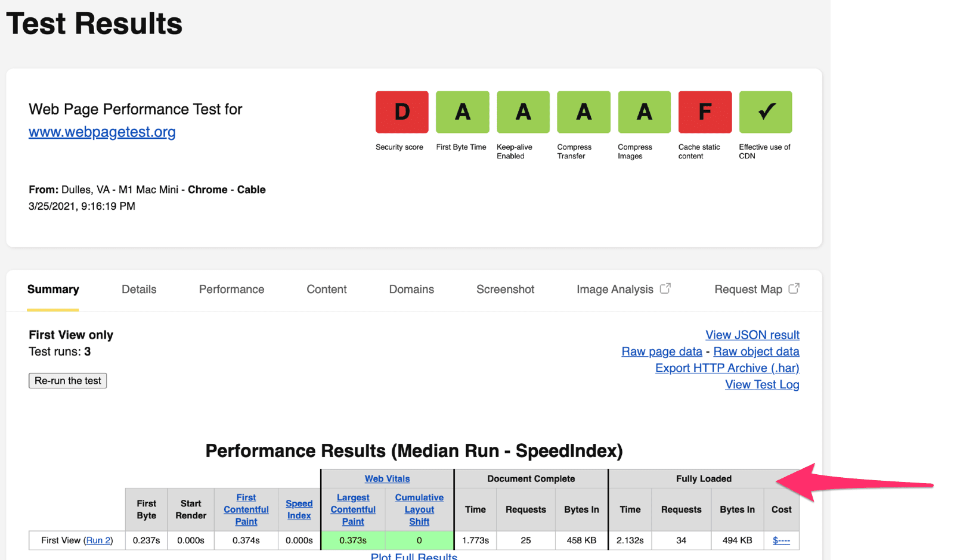Click the 494 KB Bytes In value

click(x=738, y=540)
